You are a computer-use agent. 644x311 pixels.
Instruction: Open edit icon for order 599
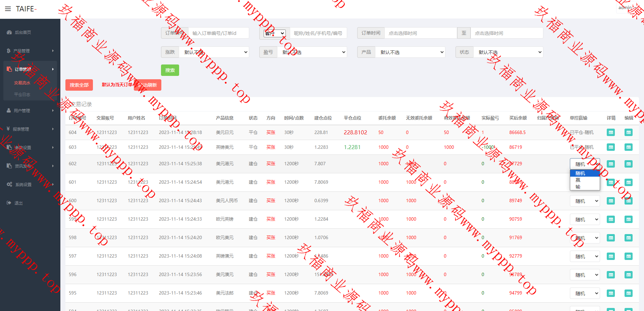[629, 219]
